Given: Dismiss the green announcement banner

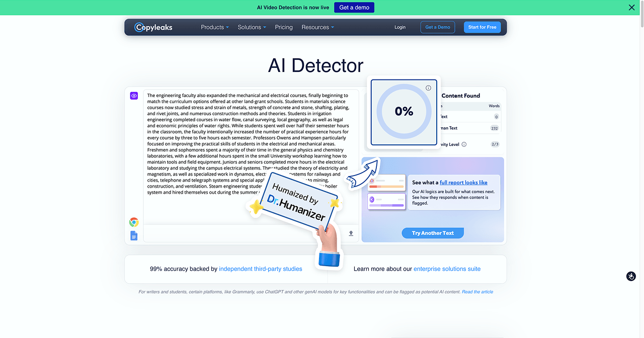Looking at the screenshot, I should point(632,8).
